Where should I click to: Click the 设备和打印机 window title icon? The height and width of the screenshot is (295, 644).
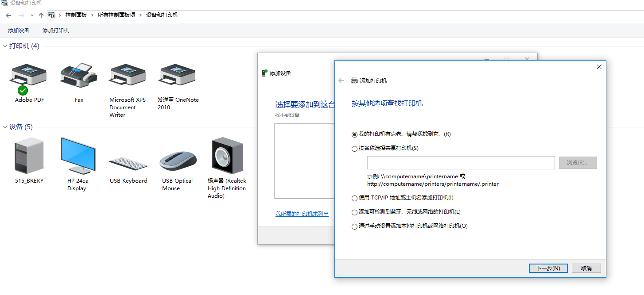click(4, 3)
